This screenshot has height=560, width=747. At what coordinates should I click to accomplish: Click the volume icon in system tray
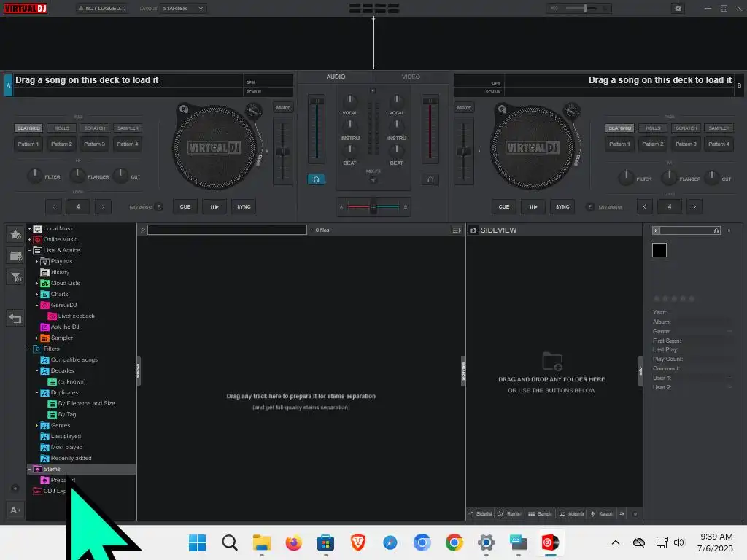click(x=679, y=542)
